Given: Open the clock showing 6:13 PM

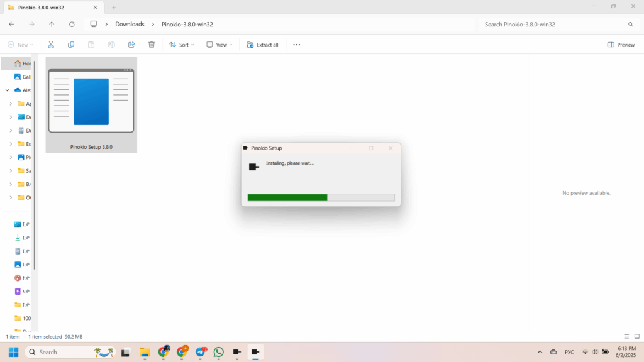Looking at the screenshot, I should 626,352.
